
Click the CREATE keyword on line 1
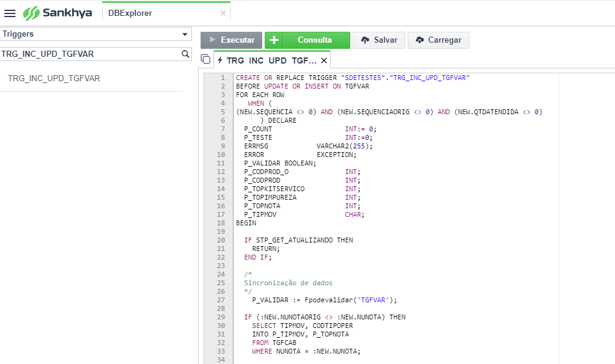[248, 78]
